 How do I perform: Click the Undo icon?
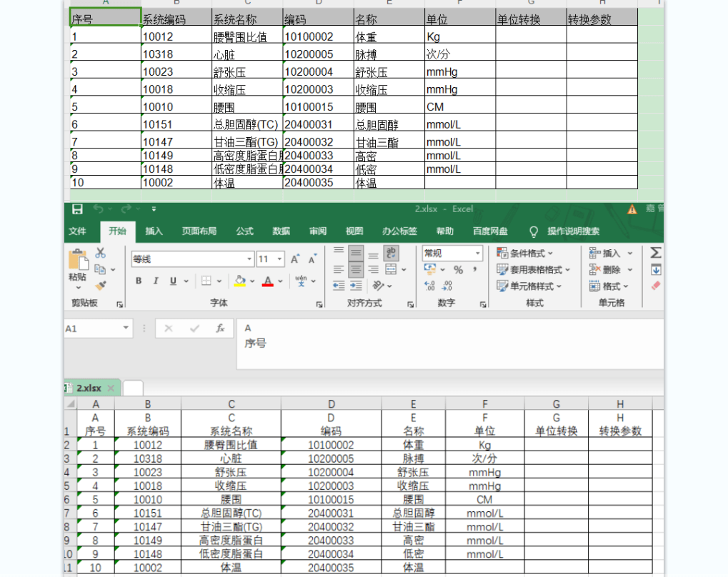click(96, 209)
